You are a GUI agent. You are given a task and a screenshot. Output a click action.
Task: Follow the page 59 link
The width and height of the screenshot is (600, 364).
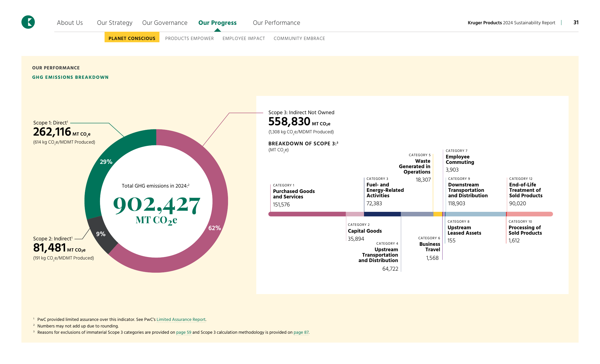coord(184,332)
